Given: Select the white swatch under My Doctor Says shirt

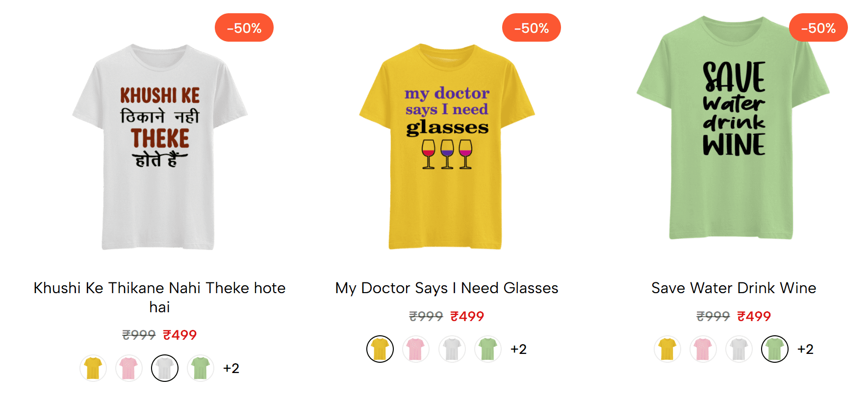Looking at the screenshot, I should [452, 349].
